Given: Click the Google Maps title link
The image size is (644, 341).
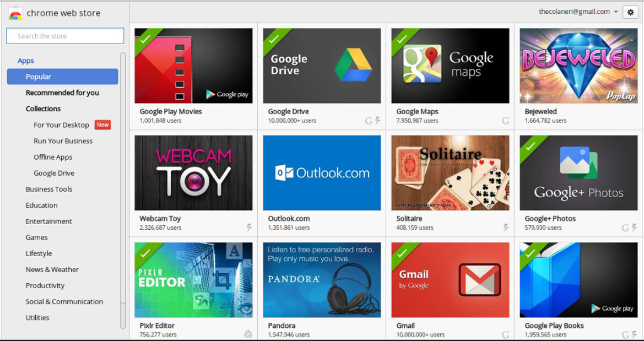Looking at the screenshot, I should (x=417, y=111).
